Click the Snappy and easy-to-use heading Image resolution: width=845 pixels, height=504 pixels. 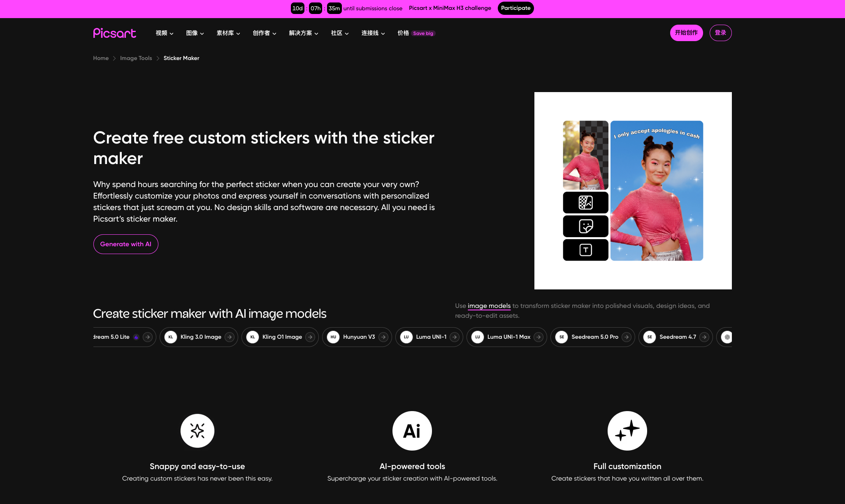tap(197, 466)
